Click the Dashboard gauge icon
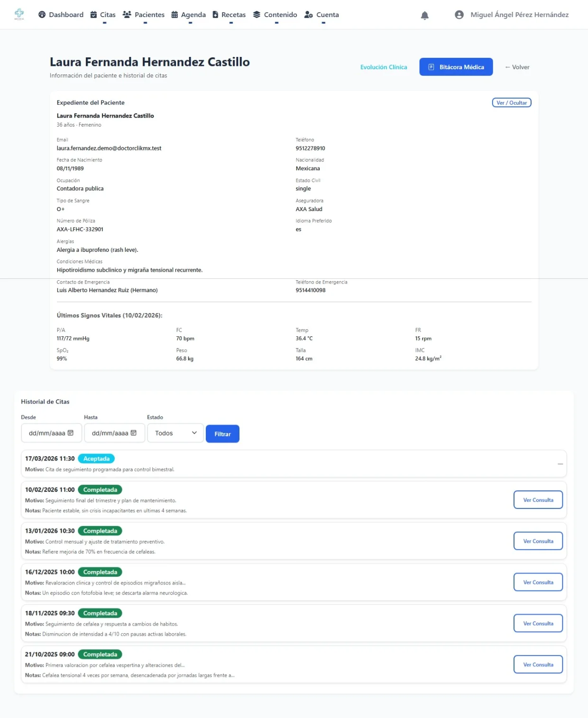This screenshot has width=588, height=718. coord(42,15)
